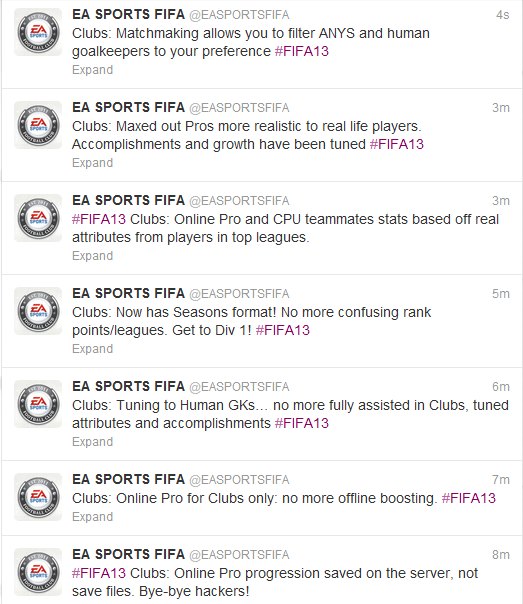The width and height of the screenshot is (523, 604).
Task: Follow #FIFA13 hashtag starting the CPU teammates tweet
Action: pos(99,219)
